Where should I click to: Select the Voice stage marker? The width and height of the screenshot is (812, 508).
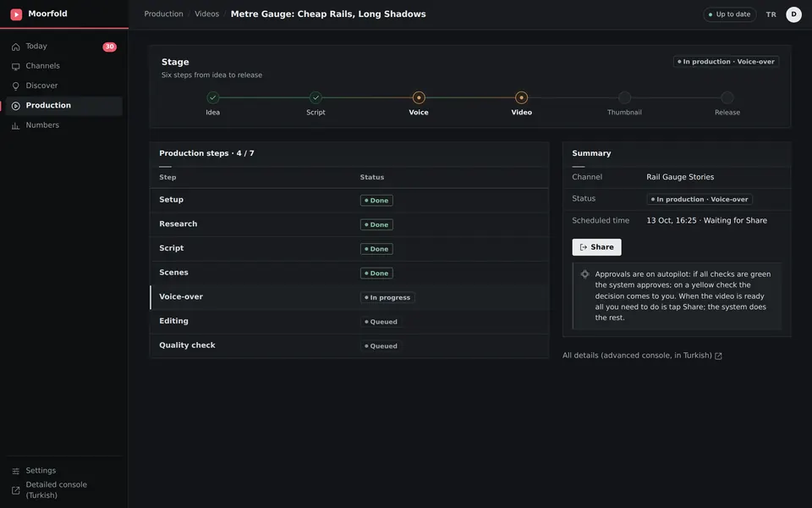[x=419, y=97]
